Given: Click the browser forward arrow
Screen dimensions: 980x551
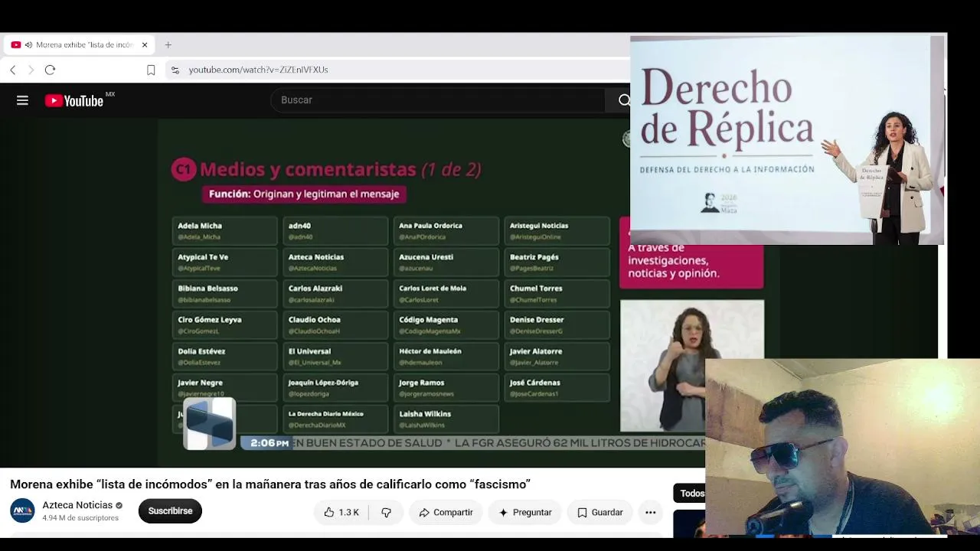Looking at the screenshot, I should tap(31, 70).
